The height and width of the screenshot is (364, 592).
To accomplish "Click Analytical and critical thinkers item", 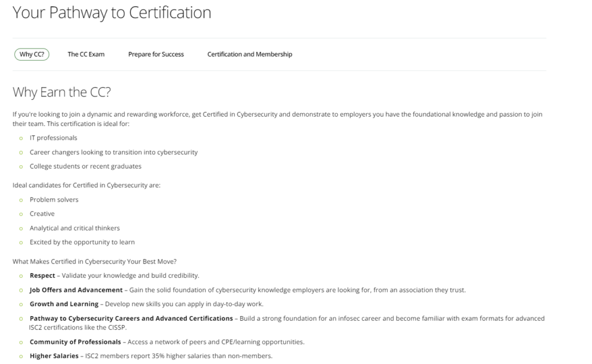I will point(75,228).
